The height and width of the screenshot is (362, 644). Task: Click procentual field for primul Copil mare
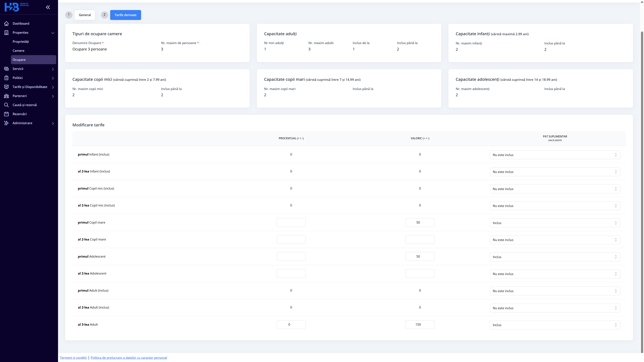[x=291, y=222]
